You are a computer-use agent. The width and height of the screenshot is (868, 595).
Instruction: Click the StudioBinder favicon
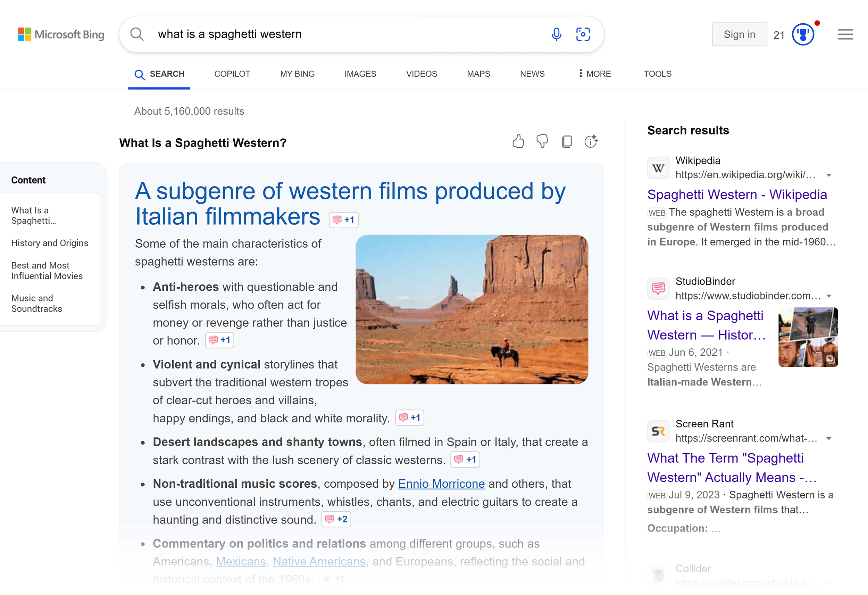[x=658, y=289]
